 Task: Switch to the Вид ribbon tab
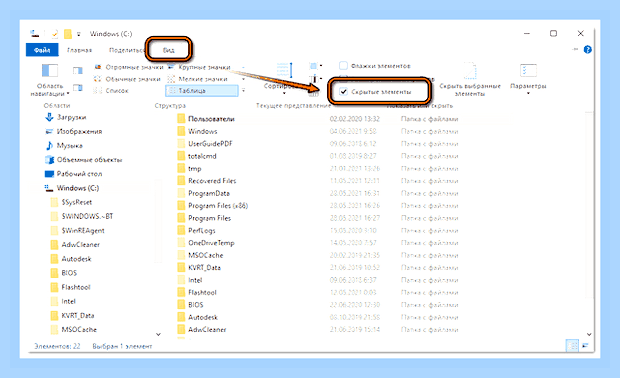point(168,50)
